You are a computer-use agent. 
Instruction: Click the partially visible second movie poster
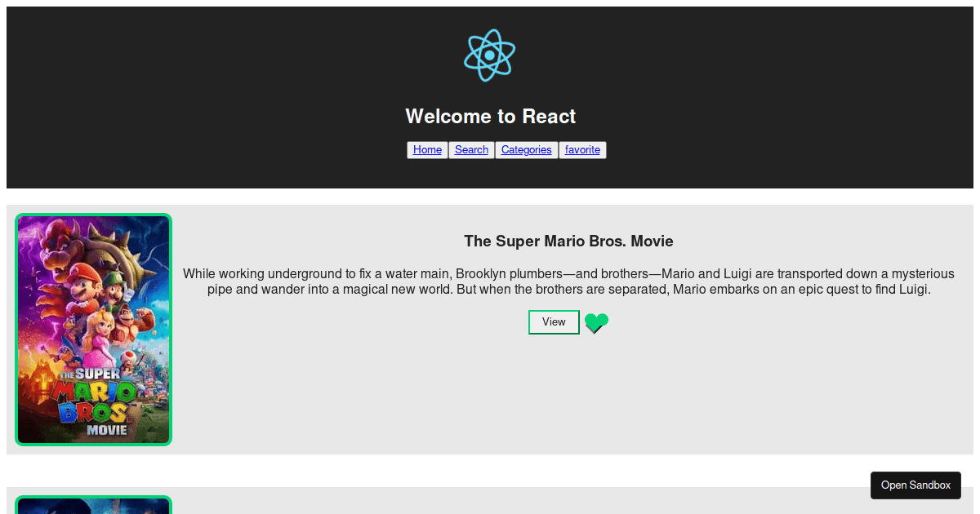coord(93,506)
